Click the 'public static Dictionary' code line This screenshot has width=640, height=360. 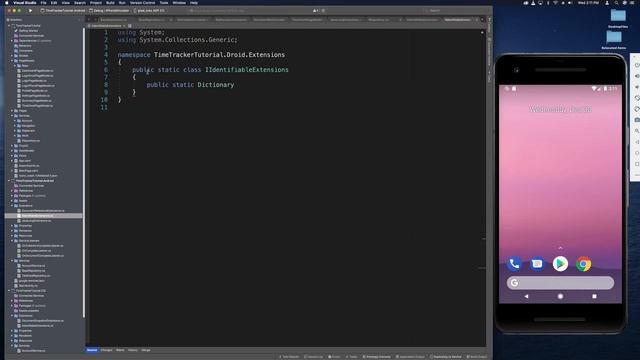(190, 85)
